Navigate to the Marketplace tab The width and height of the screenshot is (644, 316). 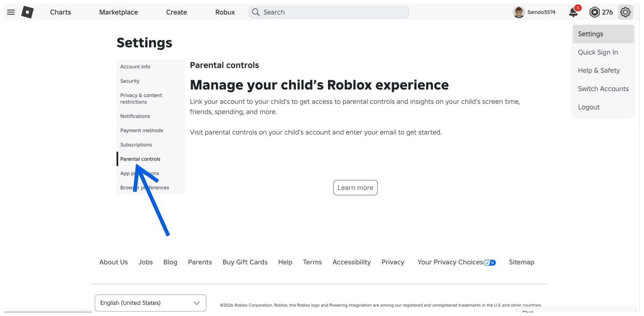click(x=118, y=12)
